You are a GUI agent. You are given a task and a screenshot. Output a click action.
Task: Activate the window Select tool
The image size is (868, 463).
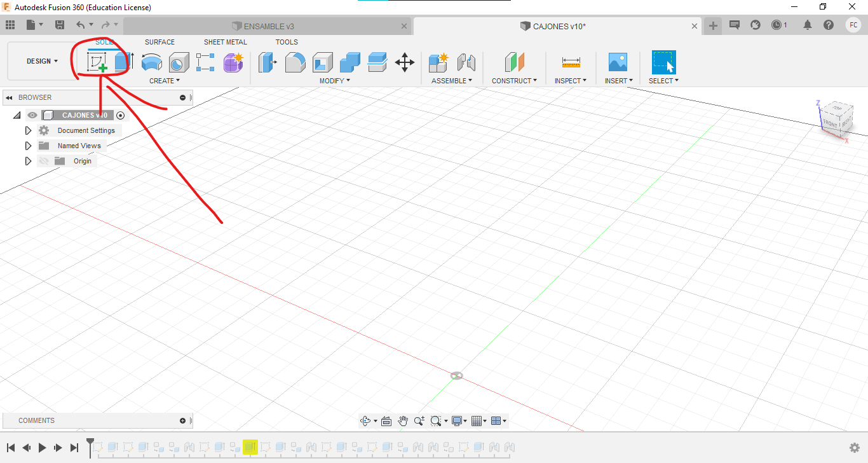point(663,62)
